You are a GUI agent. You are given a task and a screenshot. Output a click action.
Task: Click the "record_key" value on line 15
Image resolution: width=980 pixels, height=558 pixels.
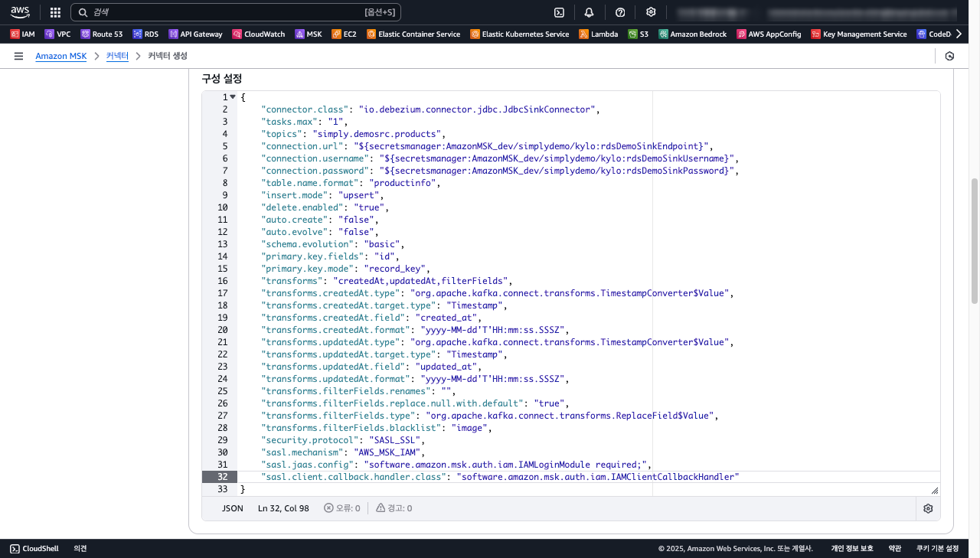click(x=394, y=269)
